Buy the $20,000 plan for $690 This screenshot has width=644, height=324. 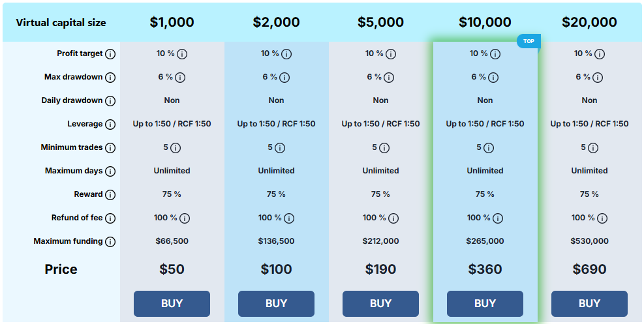pos(589,304)
